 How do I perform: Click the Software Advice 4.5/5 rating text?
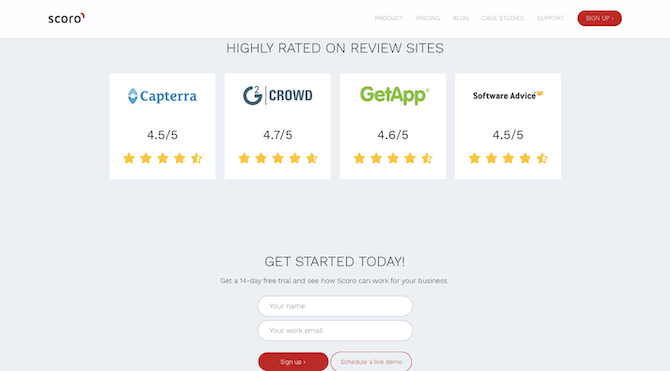click(508, 135)
